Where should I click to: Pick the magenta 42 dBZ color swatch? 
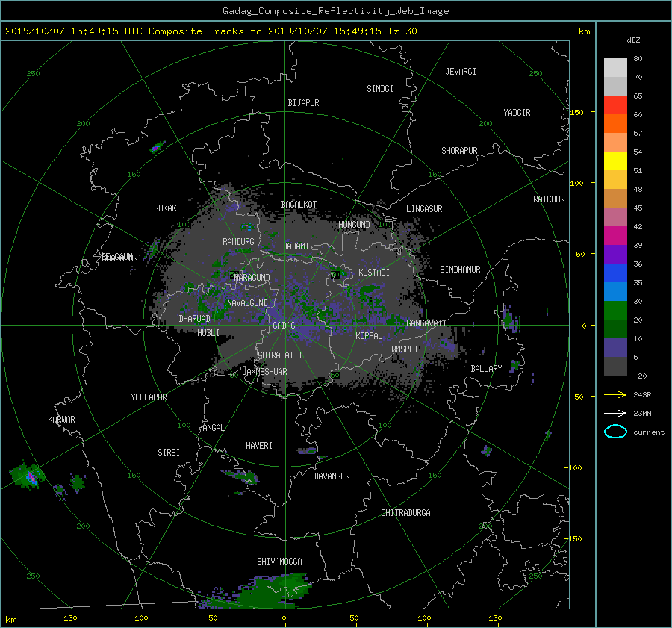pos(615,236)
